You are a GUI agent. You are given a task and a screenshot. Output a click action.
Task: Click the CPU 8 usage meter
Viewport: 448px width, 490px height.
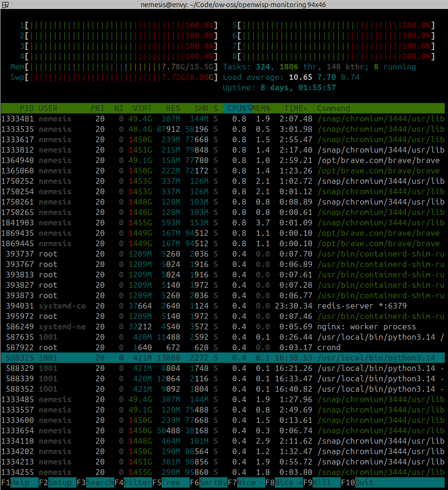click(x=334, y=57)
